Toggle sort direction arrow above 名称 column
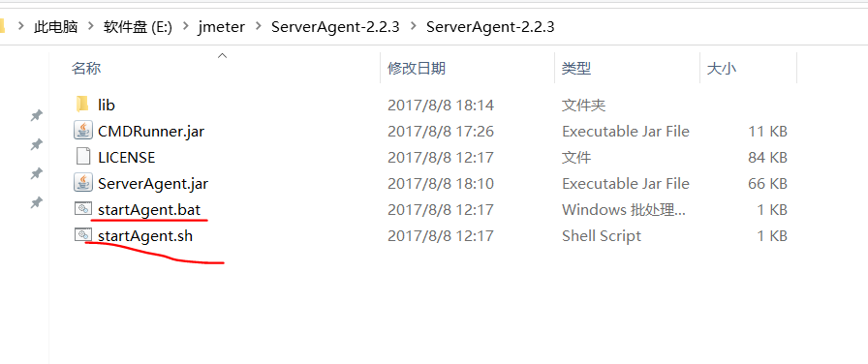 223,55
